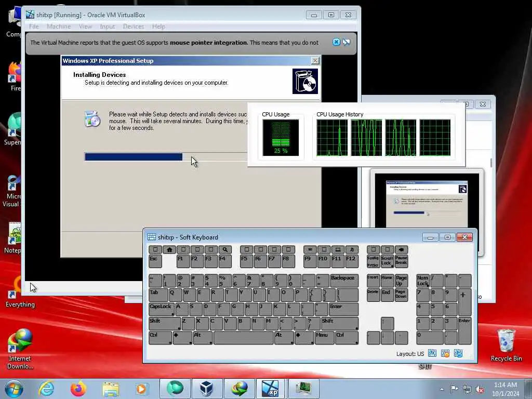Switch to the XP virtual machine taskbar button

[x=270, y=389]
